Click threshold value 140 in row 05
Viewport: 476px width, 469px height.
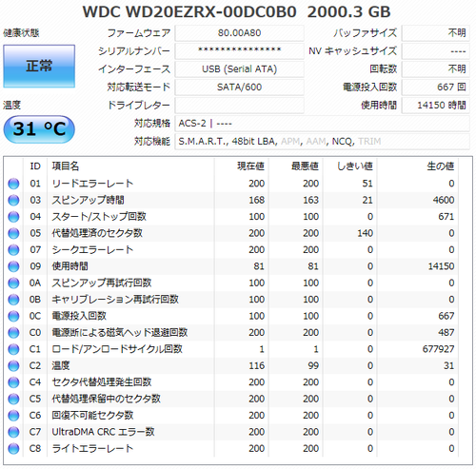[x=366, y=233]
